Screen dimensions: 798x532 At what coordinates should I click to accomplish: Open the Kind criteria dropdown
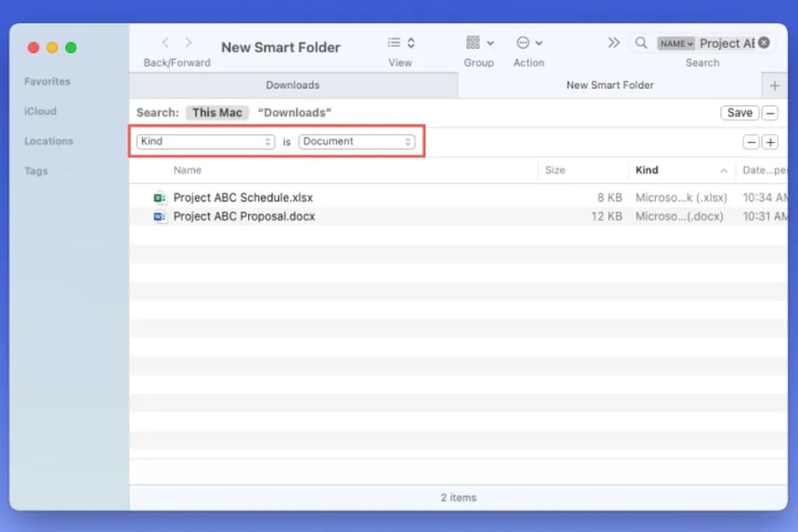click(x=204, y=141)
